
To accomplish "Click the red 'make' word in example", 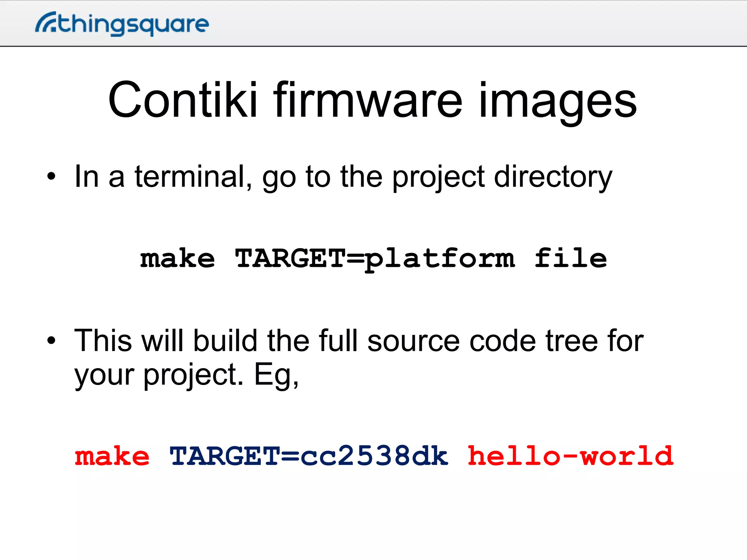I will pos(112,456).
